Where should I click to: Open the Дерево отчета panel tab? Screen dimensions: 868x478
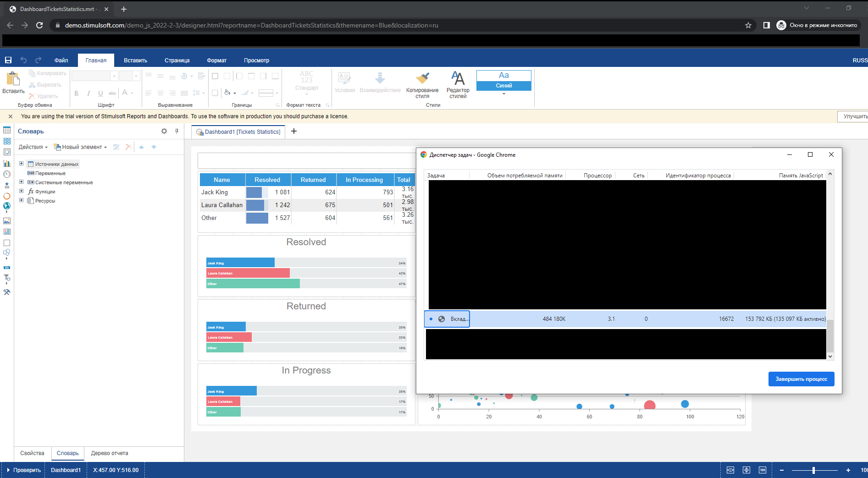tap(110, 453)
